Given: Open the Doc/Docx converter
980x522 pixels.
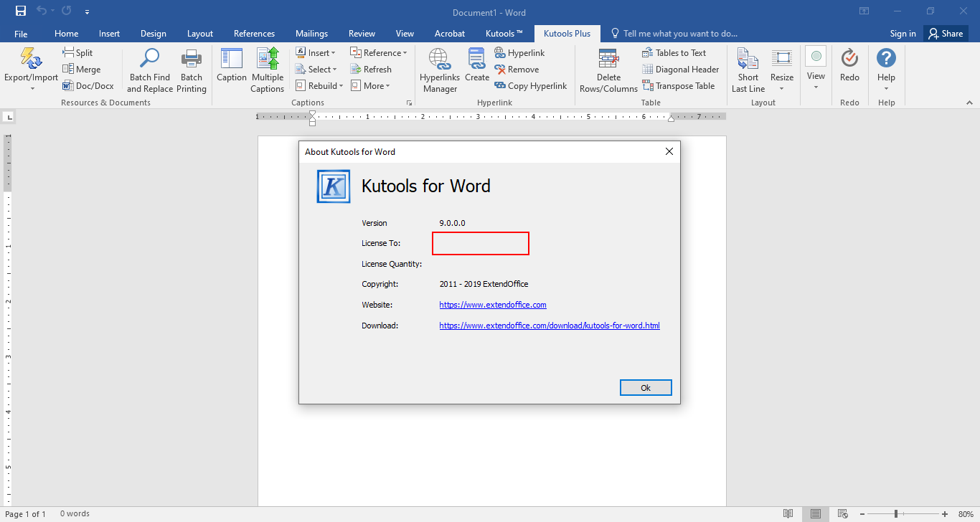Looking at the screenshot, I should (88, 86).
